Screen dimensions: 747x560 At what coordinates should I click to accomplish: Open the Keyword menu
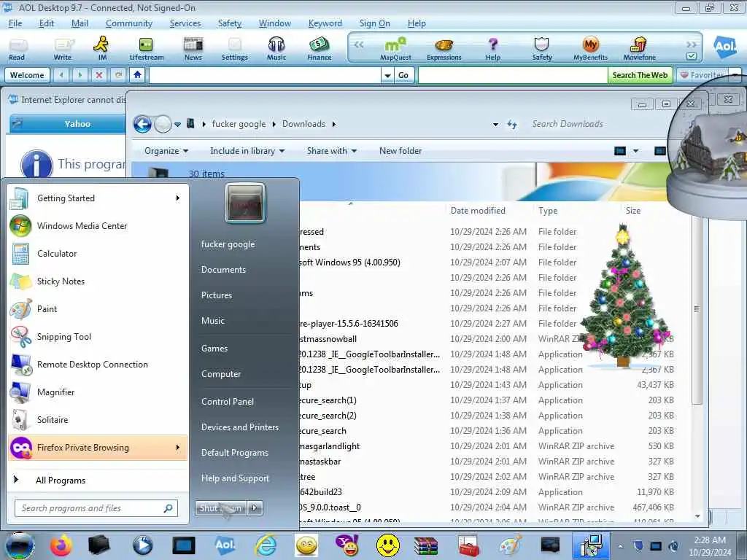pyautogui.click(x=325, y=23)
